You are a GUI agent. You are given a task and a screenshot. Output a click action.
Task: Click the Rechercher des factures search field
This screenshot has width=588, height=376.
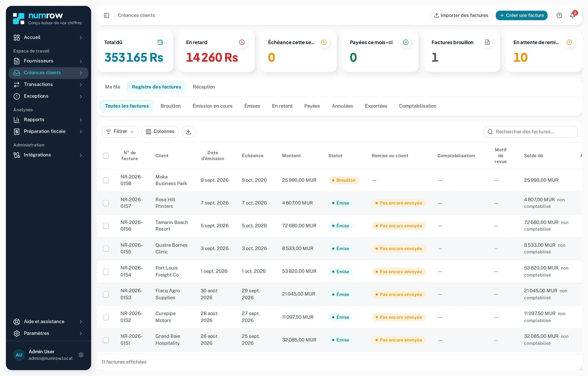531,132
